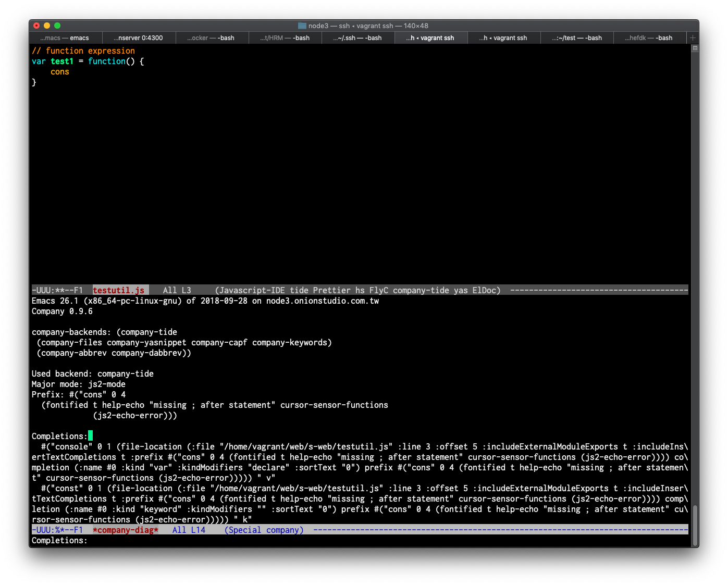Toggle the ** modified flag in testutil.js mode line
The height and width of the screenshot is (586, 728).
click(x=59, y=290)
